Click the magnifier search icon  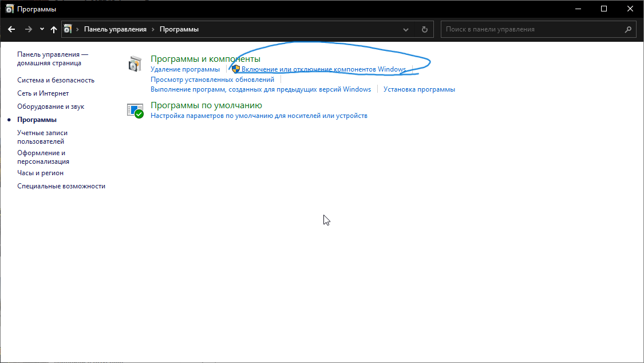pos(628,30)
